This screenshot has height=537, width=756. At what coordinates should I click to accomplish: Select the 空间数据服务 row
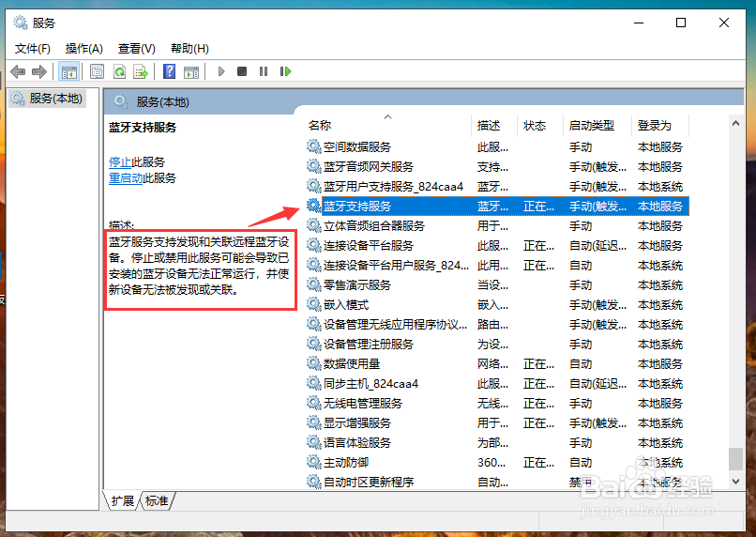pos(497,146)
